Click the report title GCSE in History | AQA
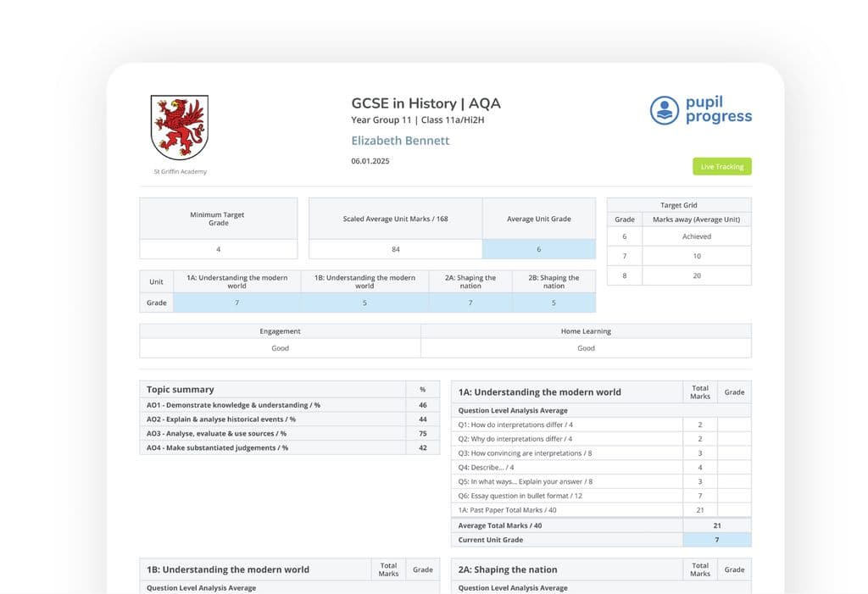The image size is (868, 594). click(x=426, y=103)
